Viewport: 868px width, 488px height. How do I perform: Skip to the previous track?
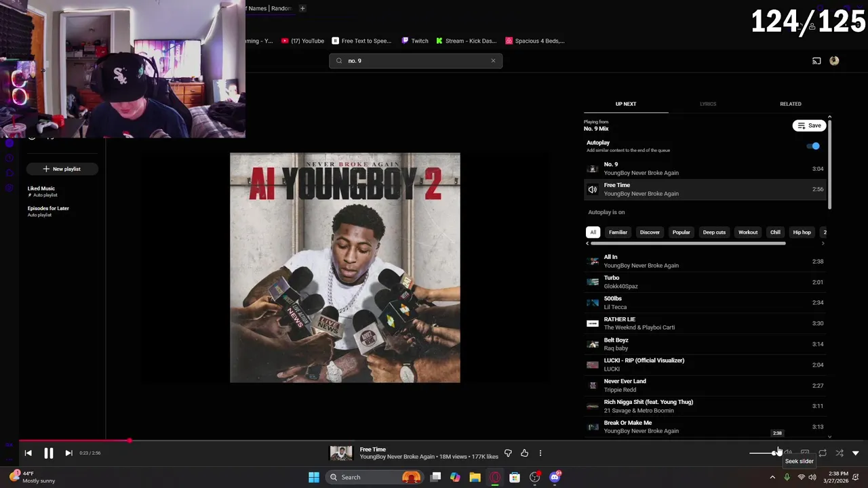click(x=28, y=453)
